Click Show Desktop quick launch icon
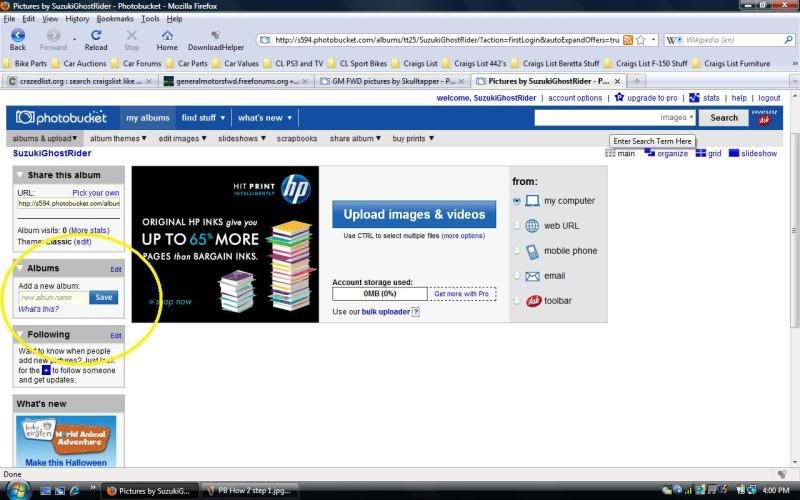Screen dimensions: 800x500 pos(45,491)
